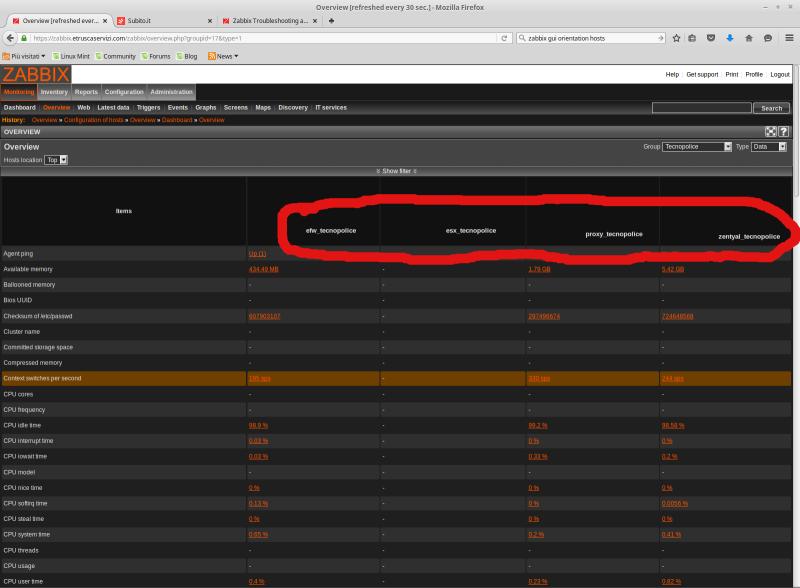Viewport: 800px width, 588px height.
Task: Open the Firefox bookmarks list icon
Action: 692,38
